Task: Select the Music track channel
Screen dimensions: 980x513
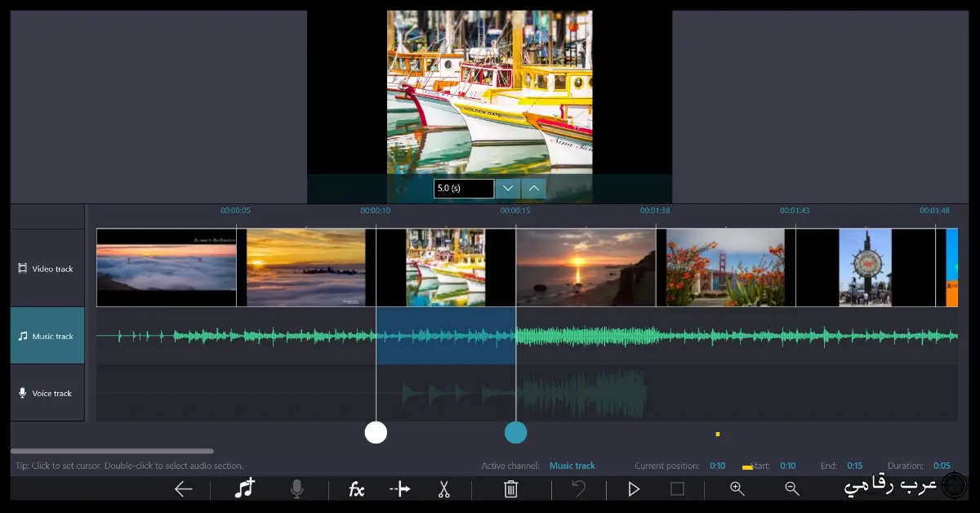Action: [x=47, y=335]
